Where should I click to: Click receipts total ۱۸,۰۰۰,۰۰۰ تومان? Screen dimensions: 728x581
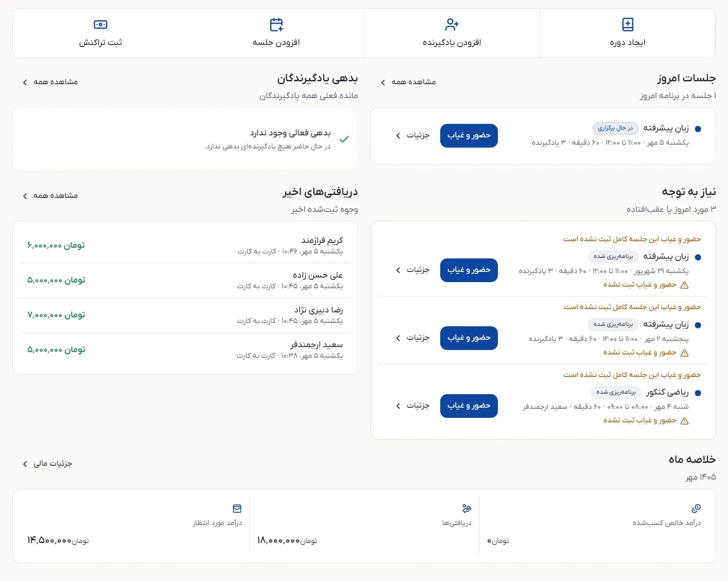click(x=287, y=541)
